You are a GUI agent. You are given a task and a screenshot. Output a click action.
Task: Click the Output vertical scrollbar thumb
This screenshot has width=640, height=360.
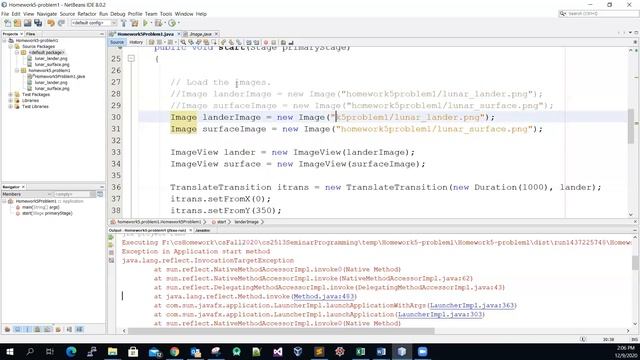tap(635, 262)
